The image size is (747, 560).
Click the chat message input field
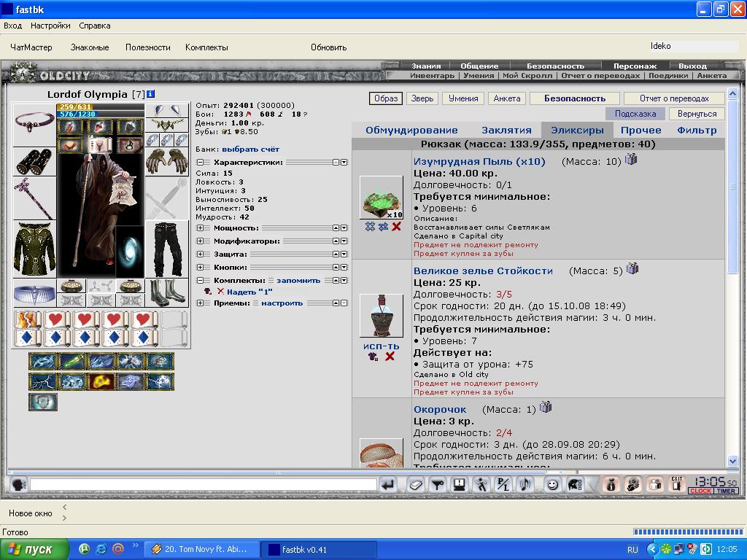pyautogui.click(x=204, y=485)
